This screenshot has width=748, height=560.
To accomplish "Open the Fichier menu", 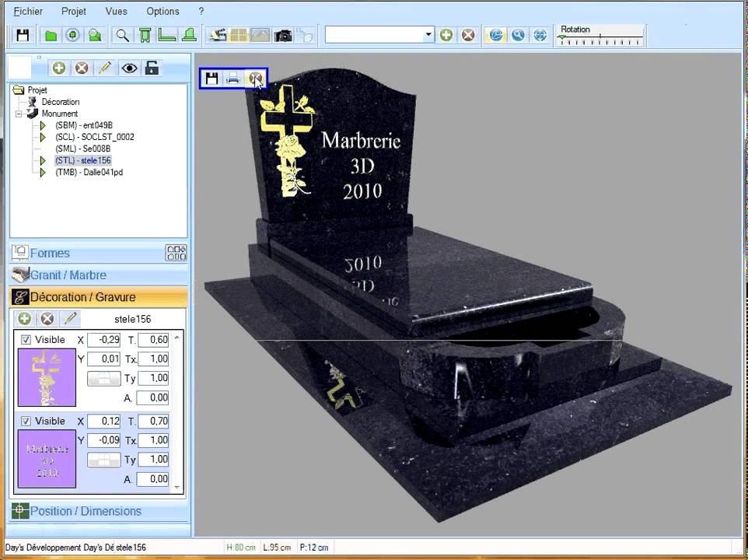I will pyautogui.click(x=28, y=12).
